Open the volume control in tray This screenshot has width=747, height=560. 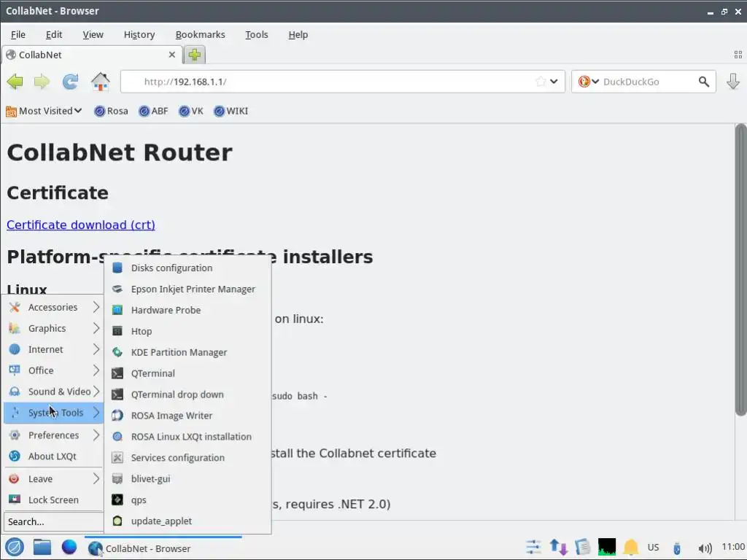[705, 548]
